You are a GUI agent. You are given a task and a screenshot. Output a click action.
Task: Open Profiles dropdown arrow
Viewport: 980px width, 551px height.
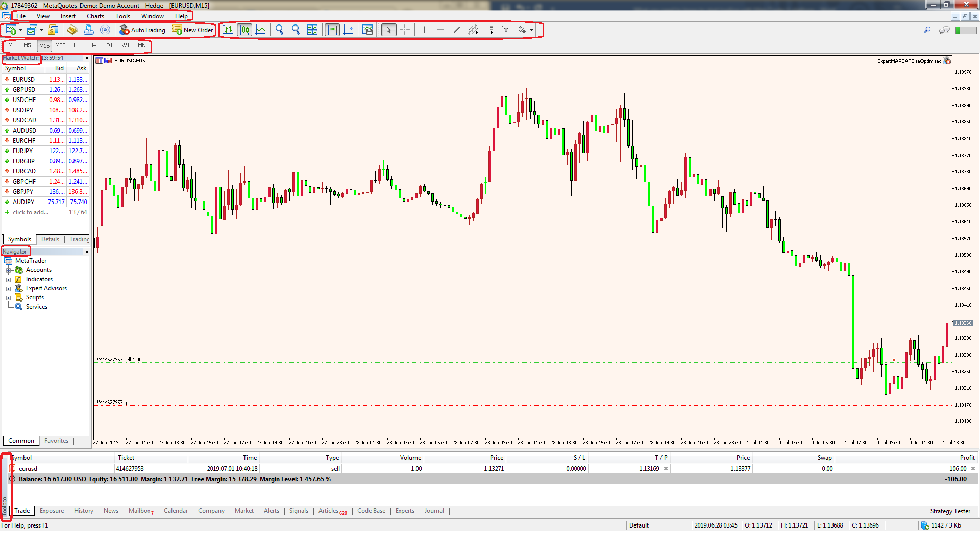42,30
